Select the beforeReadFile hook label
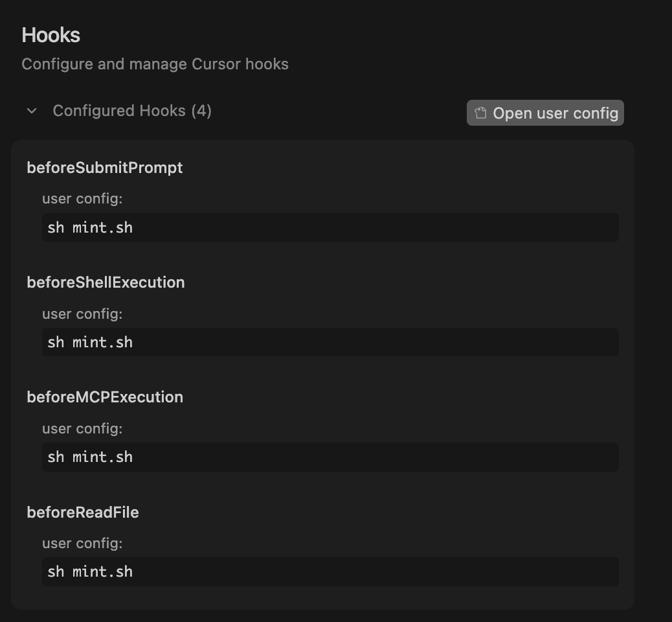The width and height of the screenshot is (672, 622). [82, 512]
